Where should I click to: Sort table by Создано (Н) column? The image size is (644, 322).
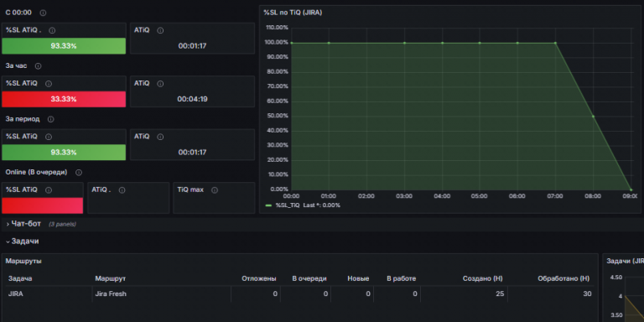pyautogui.click(x=483, y=278)
